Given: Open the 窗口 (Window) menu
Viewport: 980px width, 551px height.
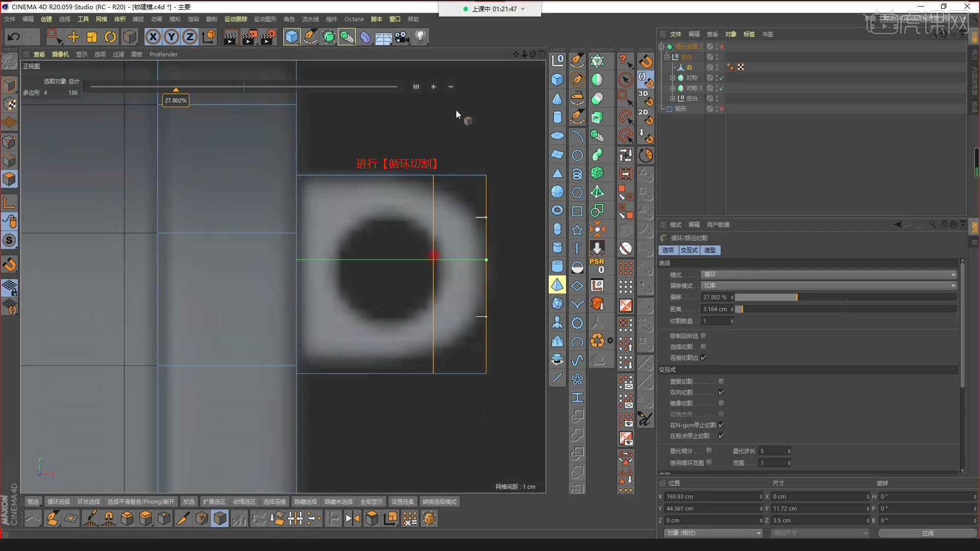Looking at the screenshot, I should (395, 19).
